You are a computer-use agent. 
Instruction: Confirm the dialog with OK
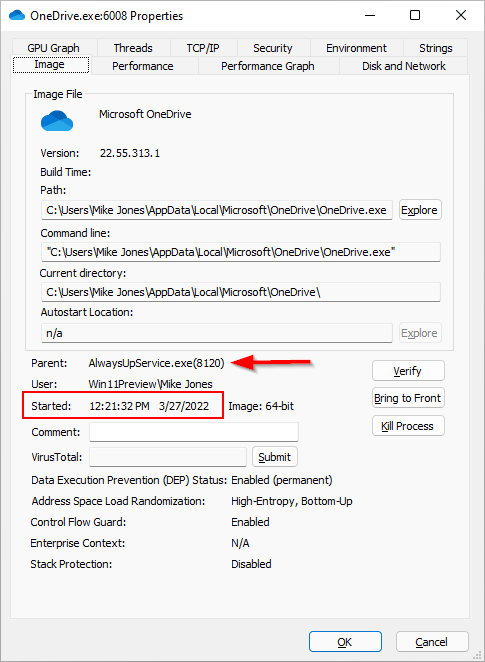(345, 642)
